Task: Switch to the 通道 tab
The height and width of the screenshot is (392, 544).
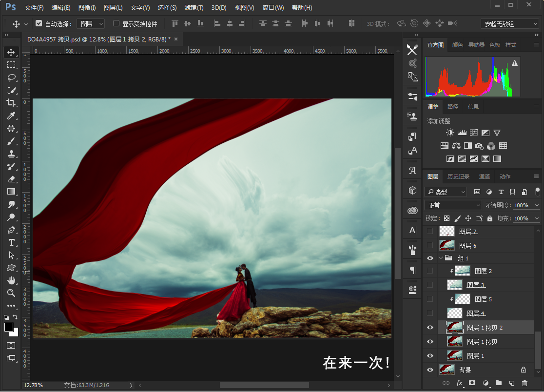Action: 485,176
